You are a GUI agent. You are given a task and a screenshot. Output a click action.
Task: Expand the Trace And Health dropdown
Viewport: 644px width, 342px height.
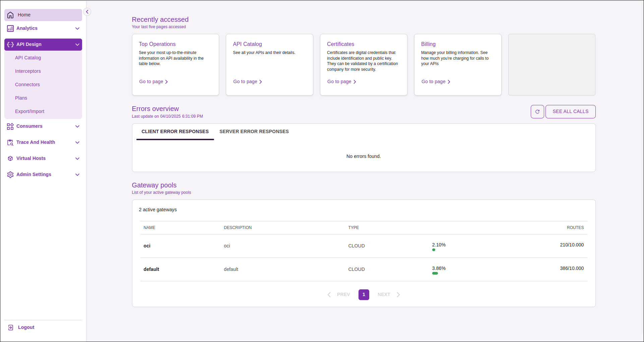(x=77, y=142)
